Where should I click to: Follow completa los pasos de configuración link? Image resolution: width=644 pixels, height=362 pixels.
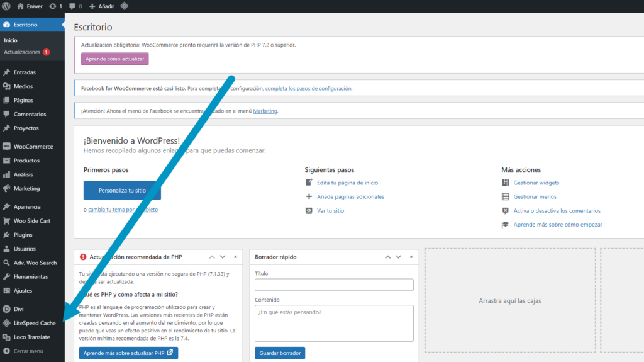click(308, 88)
